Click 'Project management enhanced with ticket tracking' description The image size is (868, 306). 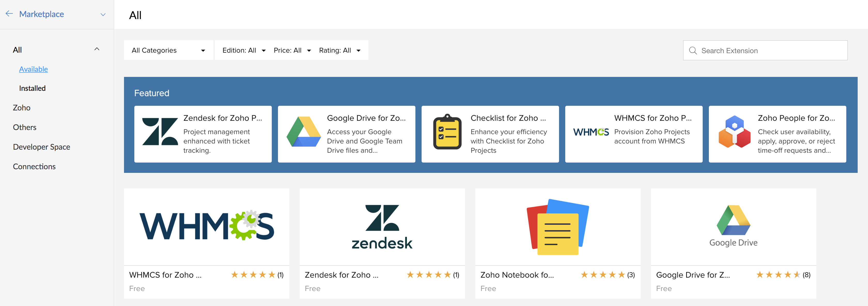pyautogui.click(x=217, y=141)
